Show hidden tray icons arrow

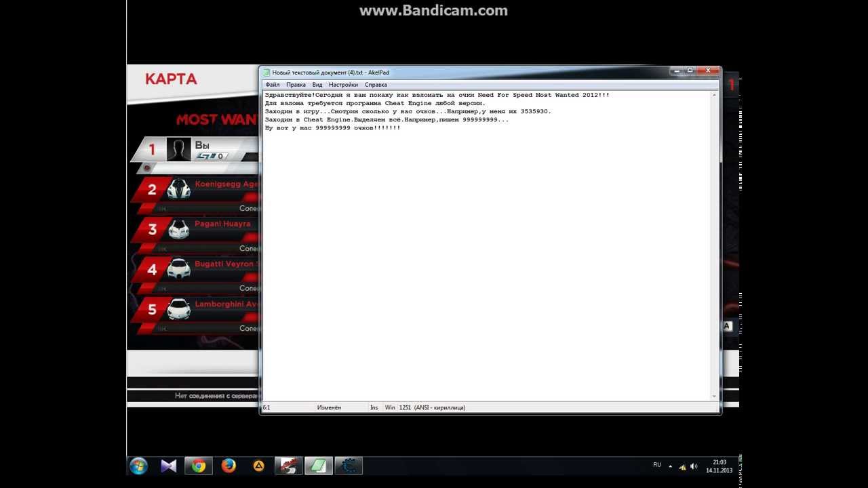coord(671,466)
